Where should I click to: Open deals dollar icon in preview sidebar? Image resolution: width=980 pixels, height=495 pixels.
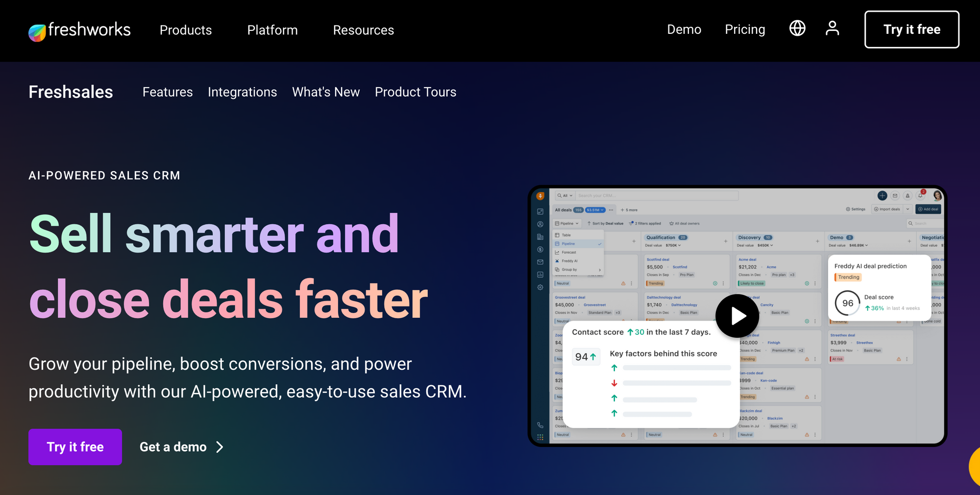[540, 249]
